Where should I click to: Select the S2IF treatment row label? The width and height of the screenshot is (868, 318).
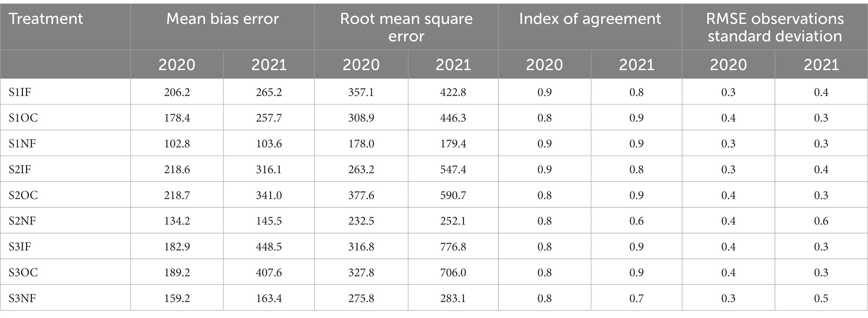click(20, 169)
